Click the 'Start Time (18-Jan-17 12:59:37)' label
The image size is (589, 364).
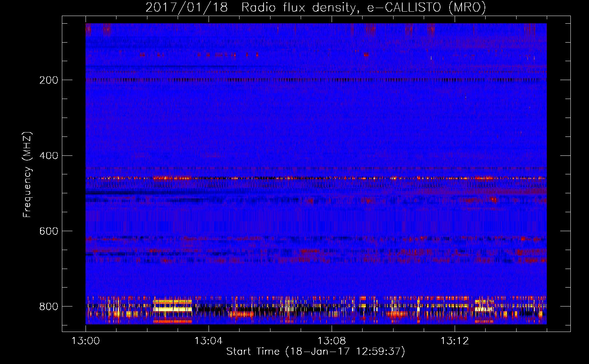click(x=316, y=351)
